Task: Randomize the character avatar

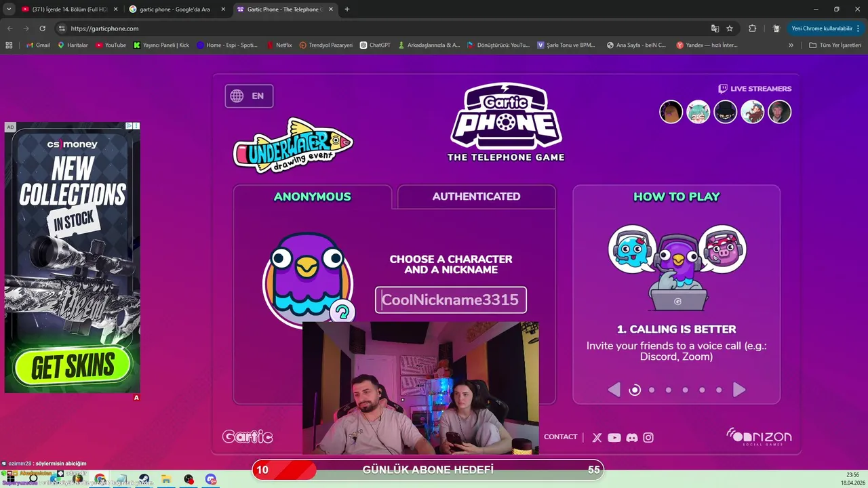Action: click(x=342, y=312)
